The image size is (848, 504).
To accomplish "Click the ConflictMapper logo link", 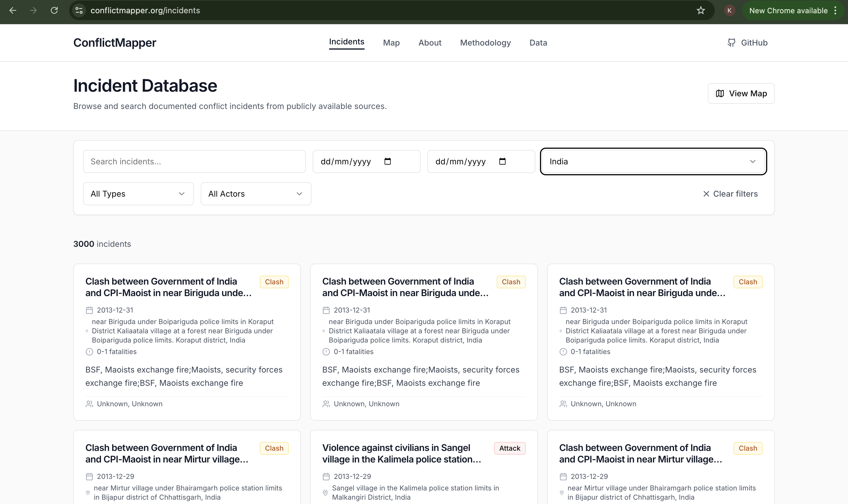I will pos(115,43).
